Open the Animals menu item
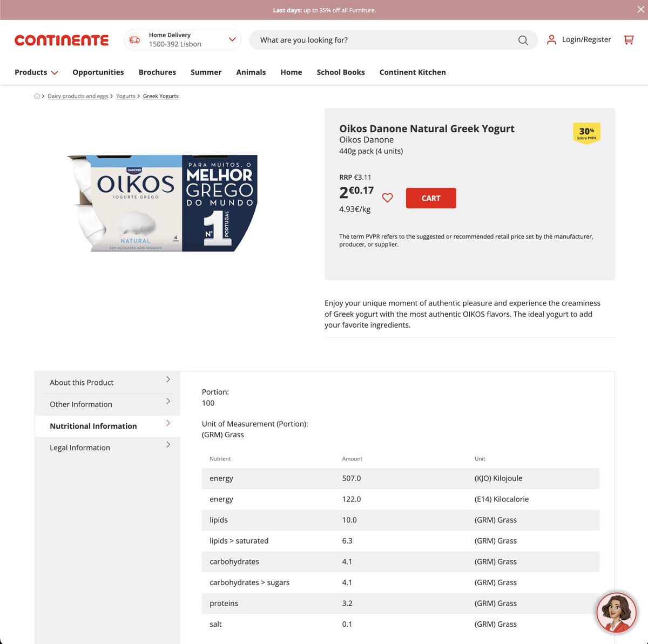Viewport: 648px width, 644px height. point(251,72)
